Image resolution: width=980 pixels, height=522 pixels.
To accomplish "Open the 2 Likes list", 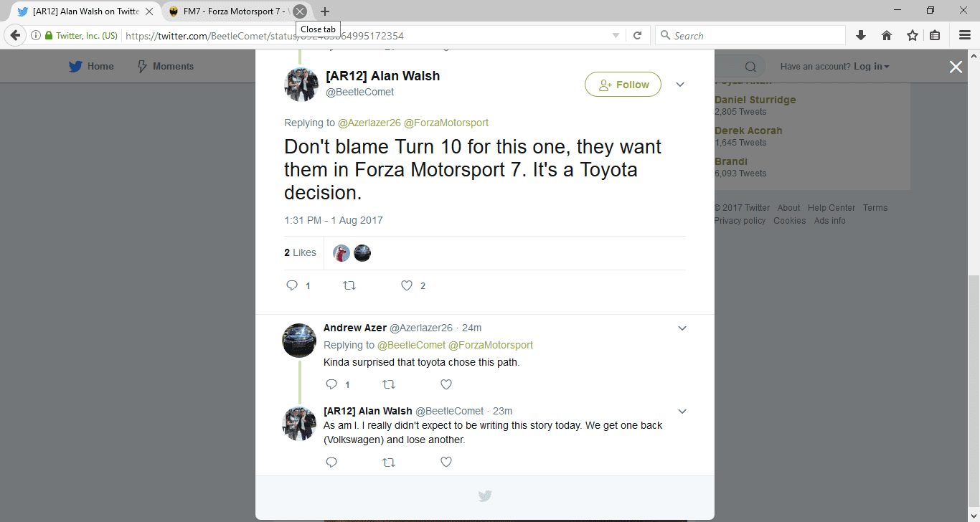I will click(300, 252).
